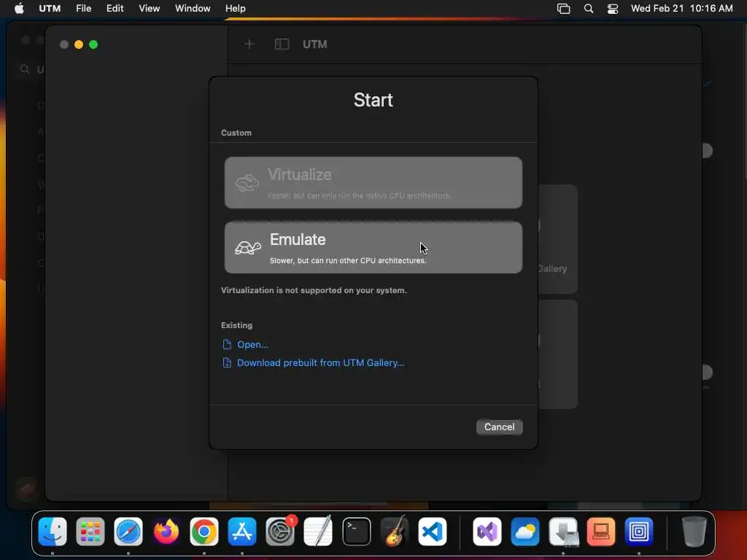Open the View menu

149,9
